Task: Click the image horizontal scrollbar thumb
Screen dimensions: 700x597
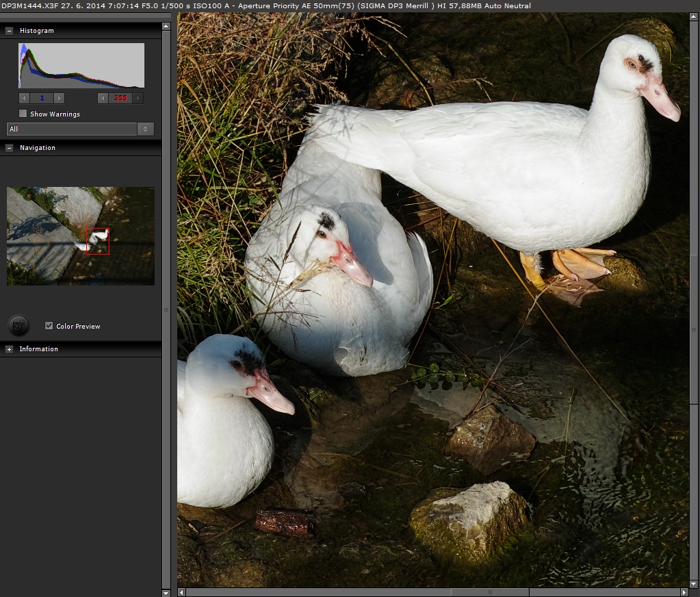Action: [489, 592]
